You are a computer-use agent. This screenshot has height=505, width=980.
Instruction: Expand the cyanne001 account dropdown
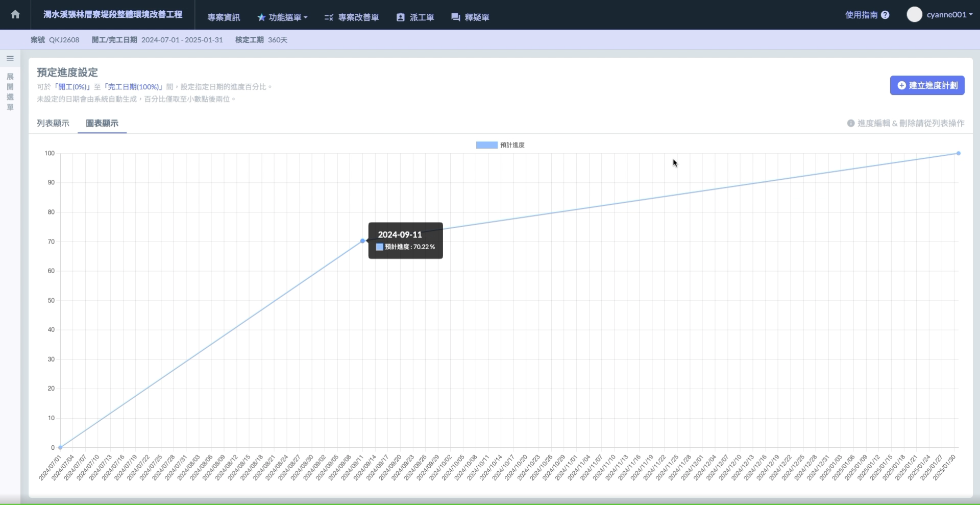(949, 15)
